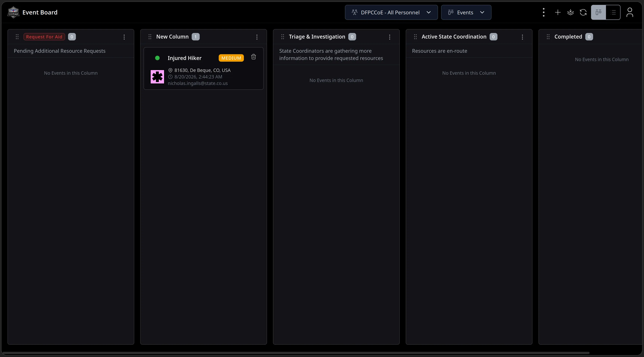This screenshot has height=357, width=644.
Task: Switch to list view
Action: (x=613, y=12)
